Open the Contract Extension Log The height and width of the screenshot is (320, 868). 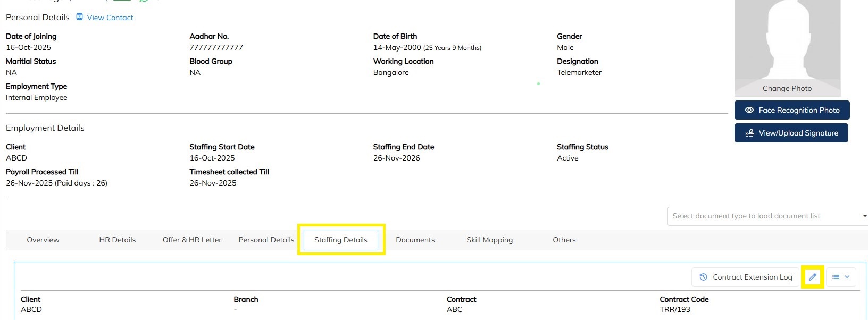[x=752, y=277]
